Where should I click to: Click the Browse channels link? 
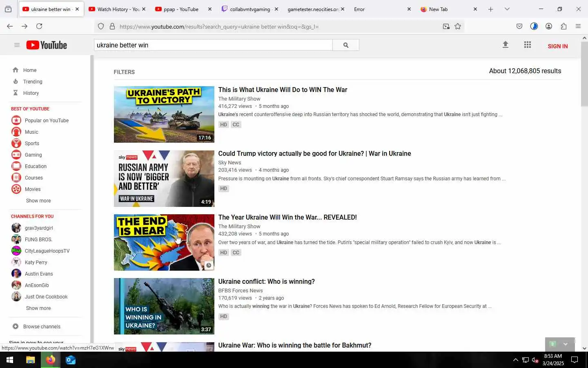pos(42,326)
